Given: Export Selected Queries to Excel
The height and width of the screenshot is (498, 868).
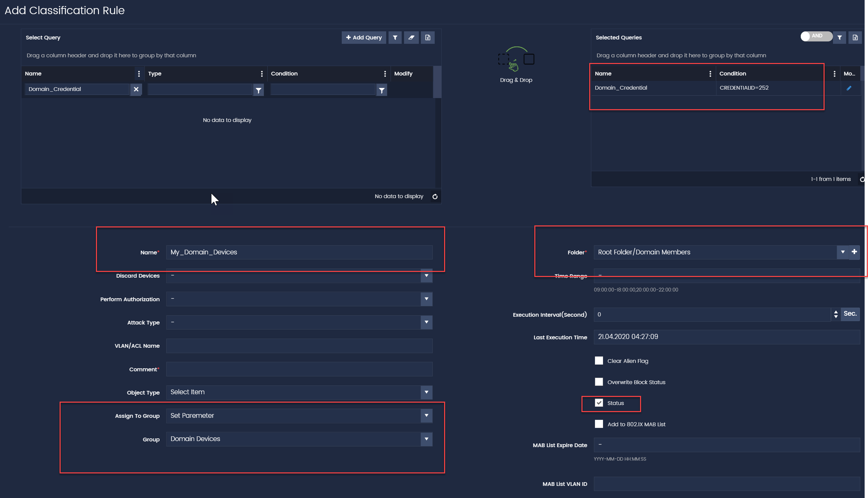Looking at the screenshot, I should 855,38.
